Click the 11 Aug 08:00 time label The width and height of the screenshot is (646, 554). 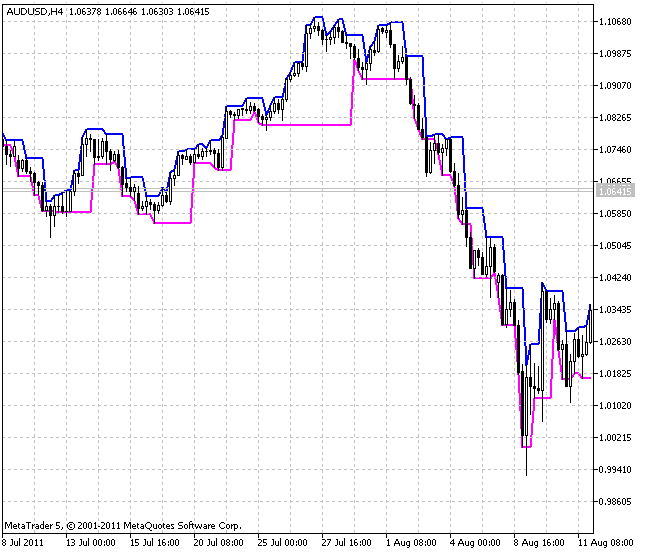point(605,543)
